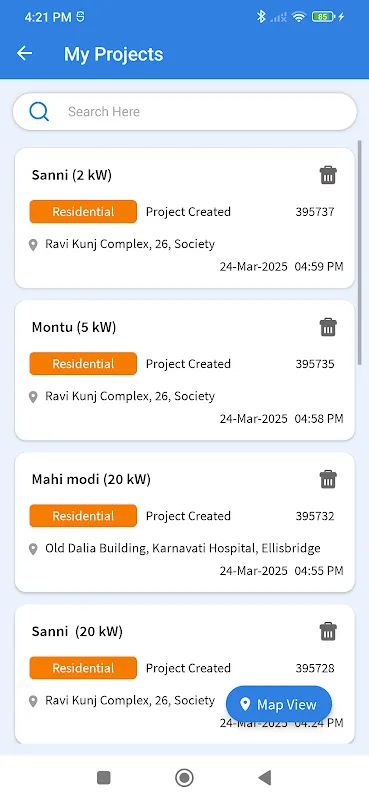Select Residential tag on Sanni (2 kW)
The width and height of the screenshot is (369, 800).
tap(83, 212)
